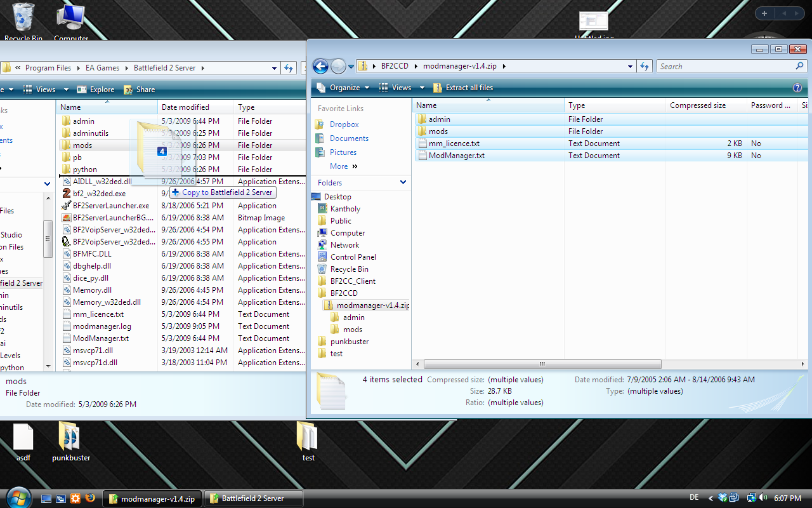Viewport: 812px width, 508px height.
Task: Click the search magnifier icon
Action: point(799,66)
